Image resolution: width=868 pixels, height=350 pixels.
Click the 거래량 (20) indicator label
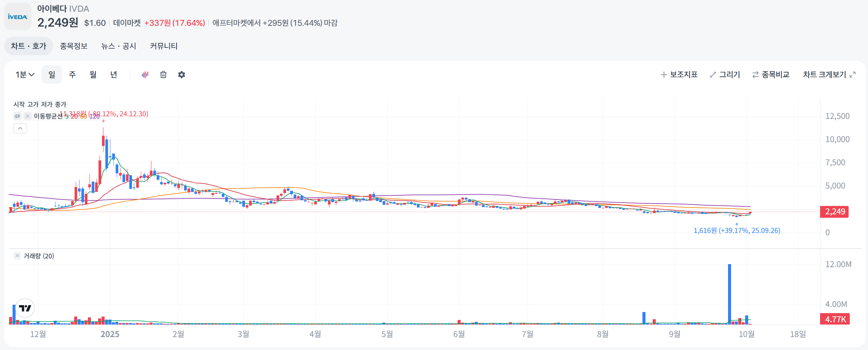click(x=39, y=256)
